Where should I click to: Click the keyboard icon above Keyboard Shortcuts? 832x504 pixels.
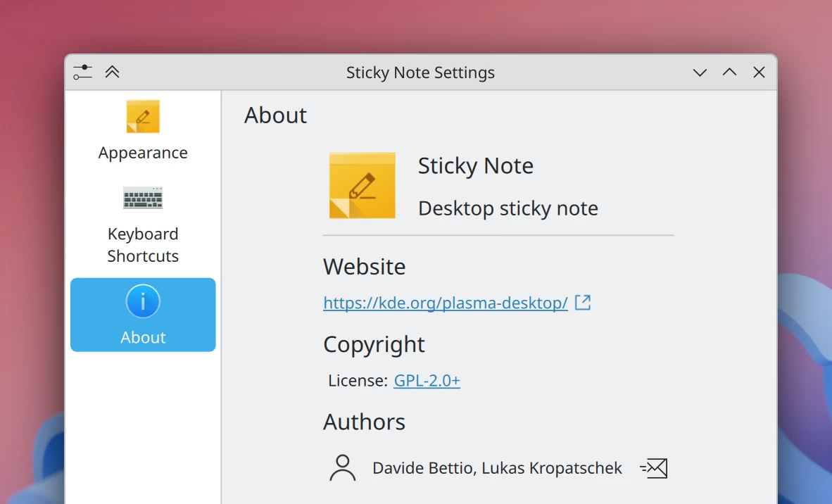(x=143, y=198)
